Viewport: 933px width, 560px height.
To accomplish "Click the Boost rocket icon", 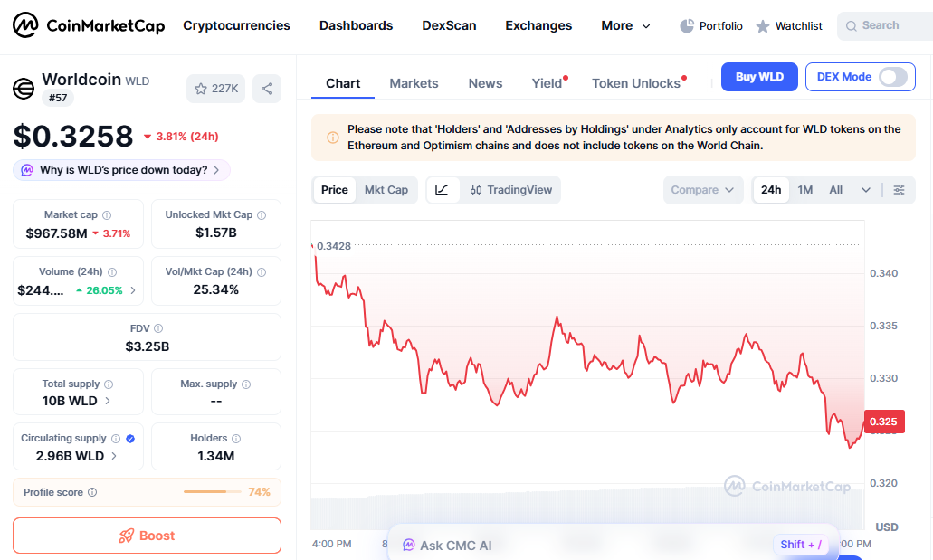I will pos(128,536).
